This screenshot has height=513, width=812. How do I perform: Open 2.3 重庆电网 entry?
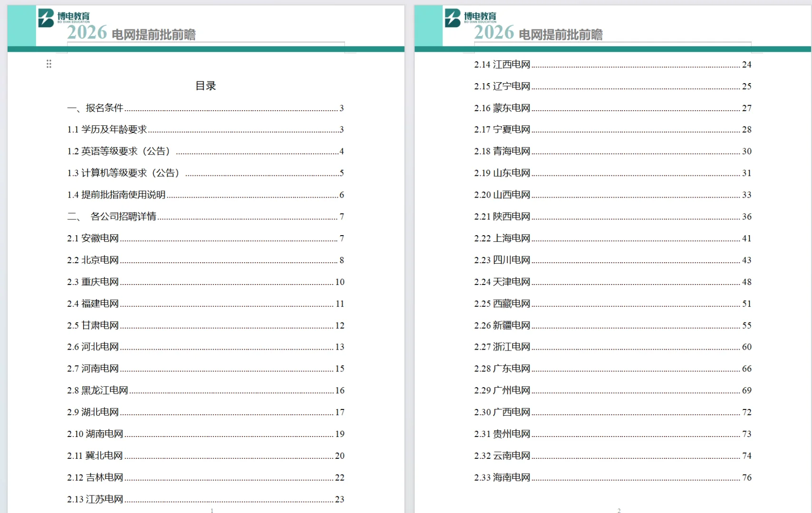[x=205, y=282]
